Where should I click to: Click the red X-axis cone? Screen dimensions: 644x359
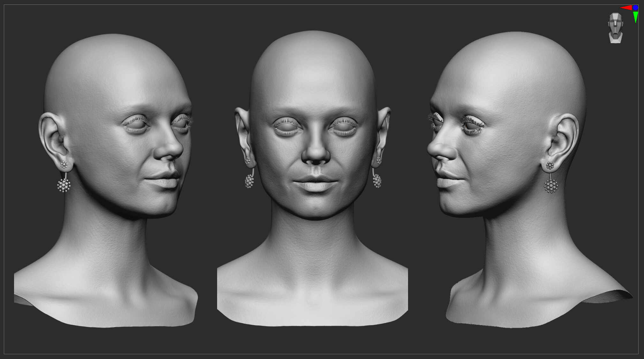[626, 8]
